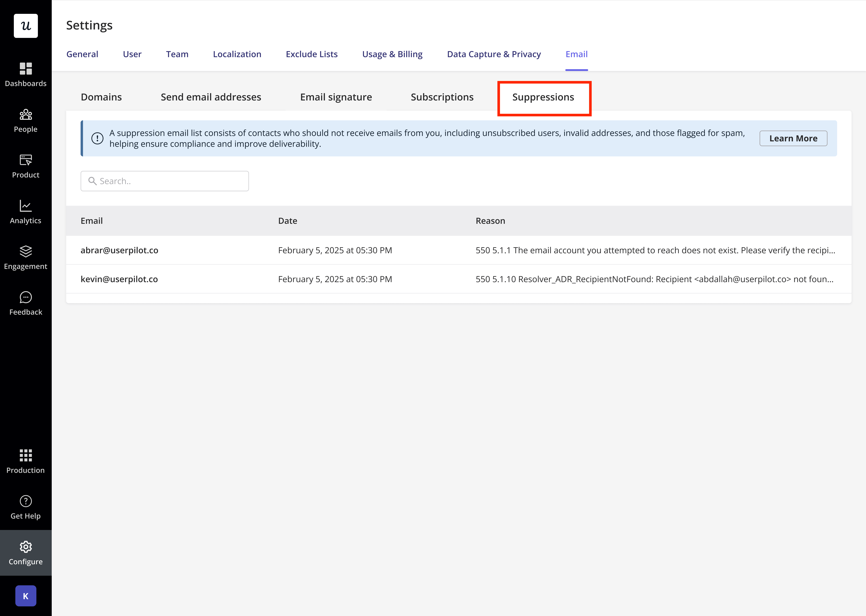Open the Get Help question icon
This screenshot has width=866, height=616.
pyautogui.click(x=26, y=501)
